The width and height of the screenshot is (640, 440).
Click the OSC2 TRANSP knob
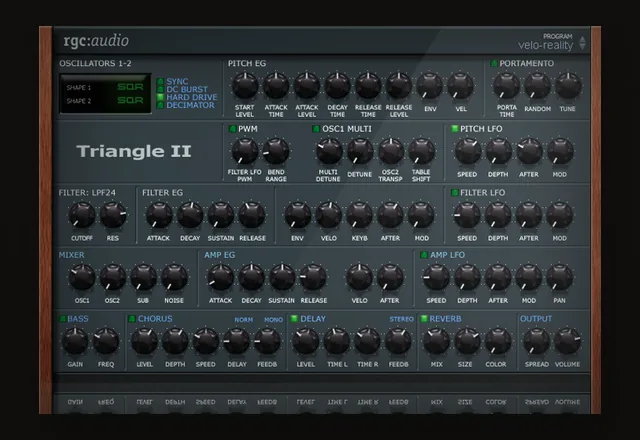coord(391,151)
